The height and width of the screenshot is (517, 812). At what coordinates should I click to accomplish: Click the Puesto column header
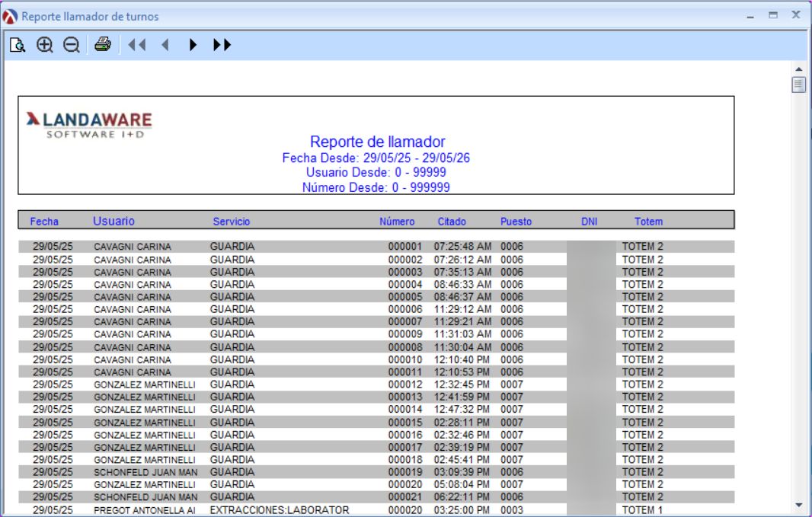click(516, 222)
